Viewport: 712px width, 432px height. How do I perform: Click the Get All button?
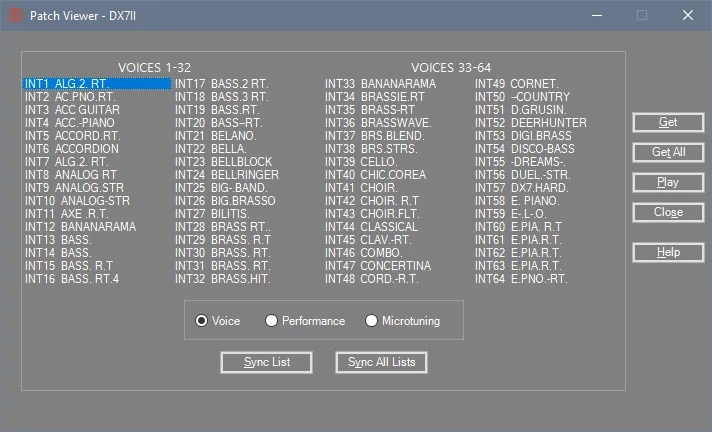tap(668, 152)
